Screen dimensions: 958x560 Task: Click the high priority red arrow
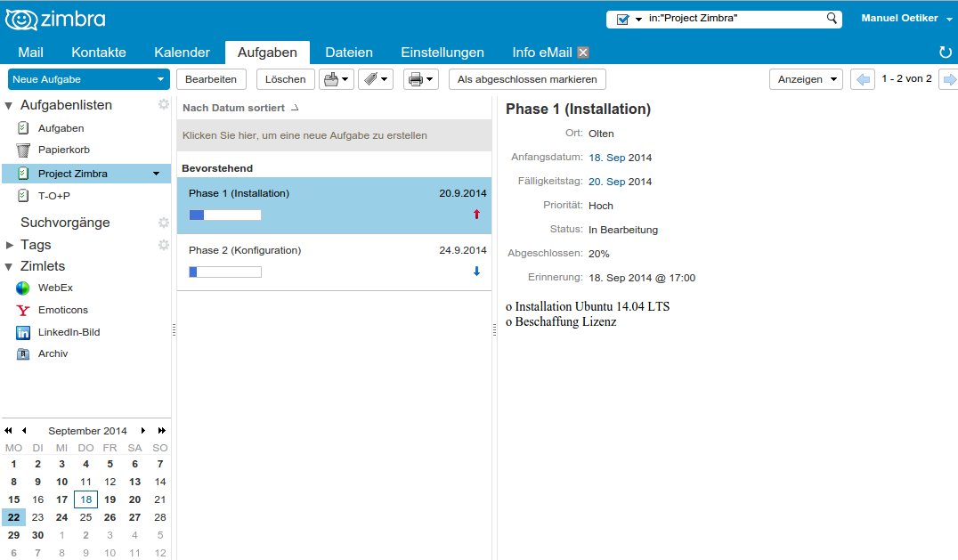(x=476, y=215)
